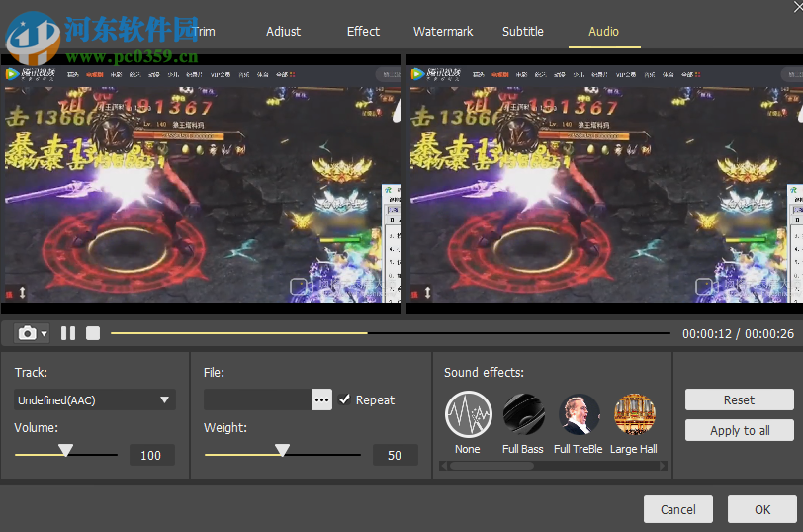
Task: Pause the video preview playback
Action: click(68, 333)
